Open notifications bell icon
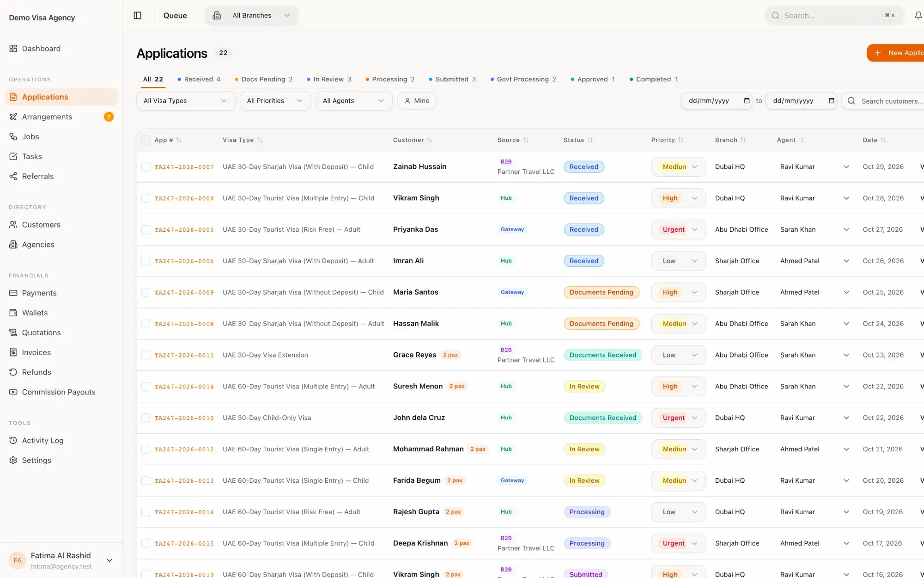 (918, 15)
